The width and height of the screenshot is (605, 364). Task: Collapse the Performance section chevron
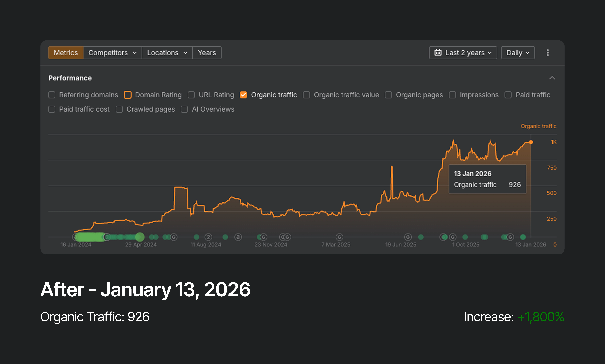(x=552, y=78)
